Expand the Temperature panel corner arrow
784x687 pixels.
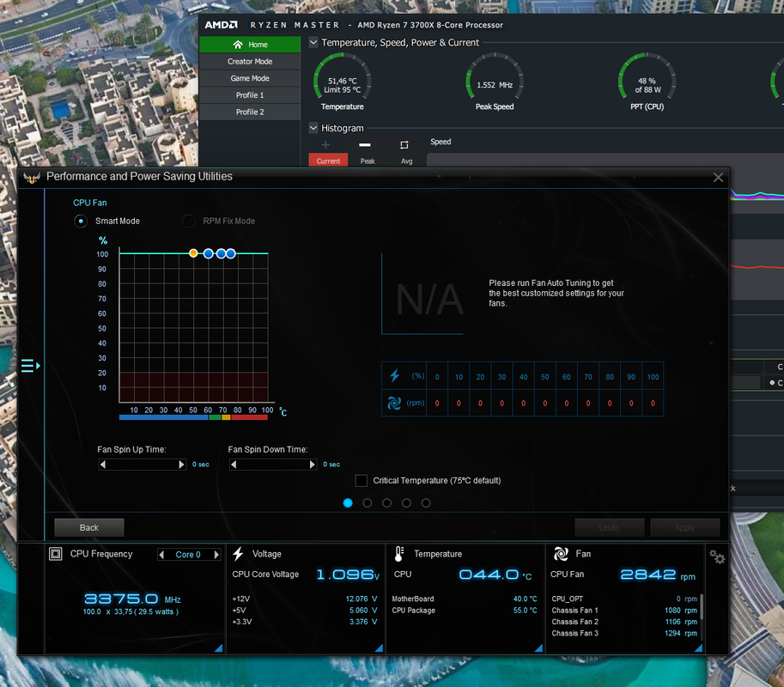(538, 648)
